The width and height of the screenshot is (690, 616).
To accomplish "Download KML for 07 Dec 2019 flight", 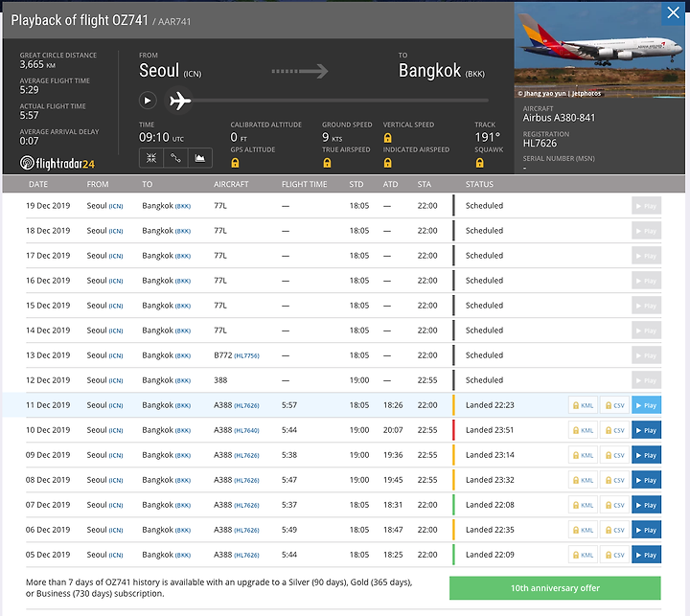I will pos(583,505).
